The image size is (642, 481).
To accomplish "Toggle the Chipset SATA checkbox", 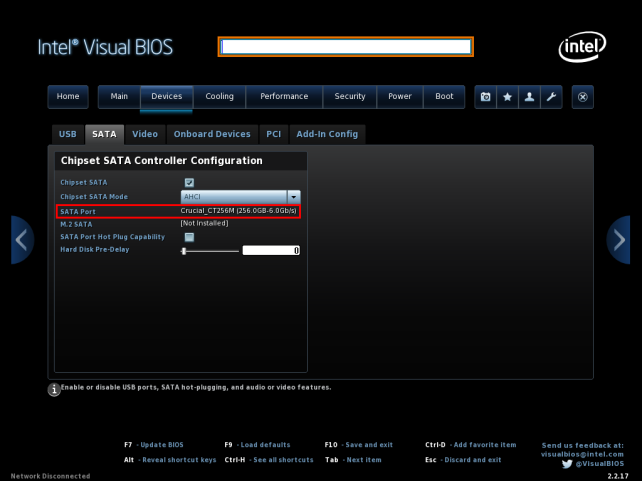I will click(189, 183).
